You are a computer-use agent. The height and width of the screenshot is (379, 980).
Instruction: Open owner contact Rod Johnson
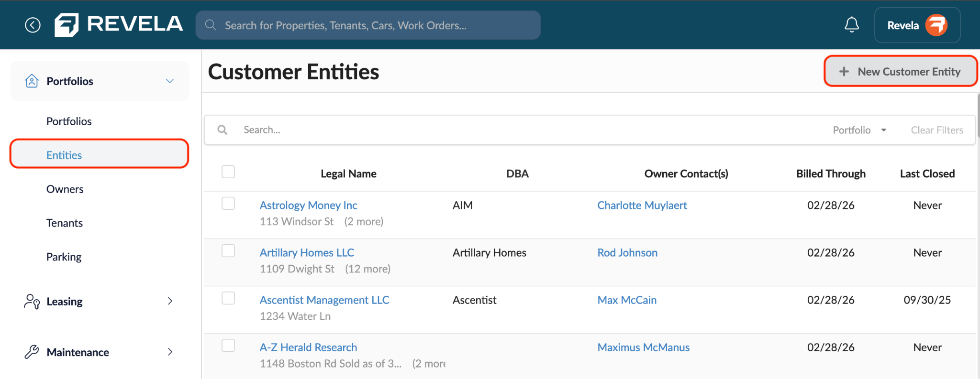627,252
